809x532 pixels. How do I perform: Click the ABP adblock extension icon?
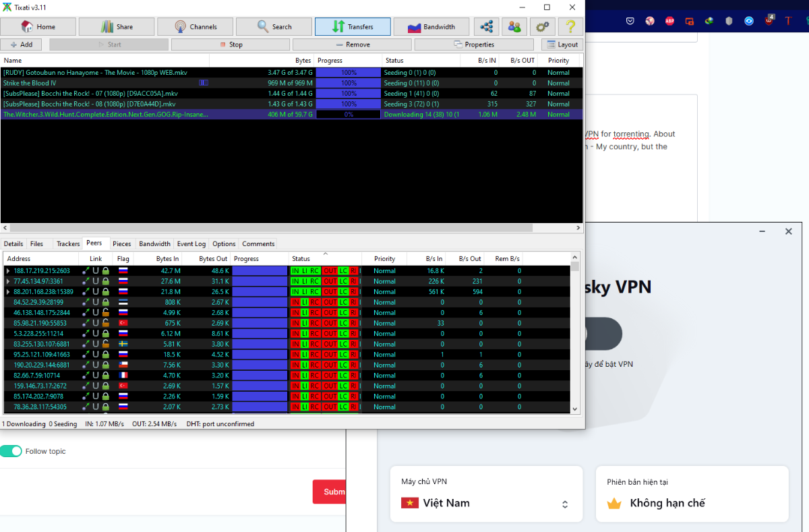[x=669, y=21]
